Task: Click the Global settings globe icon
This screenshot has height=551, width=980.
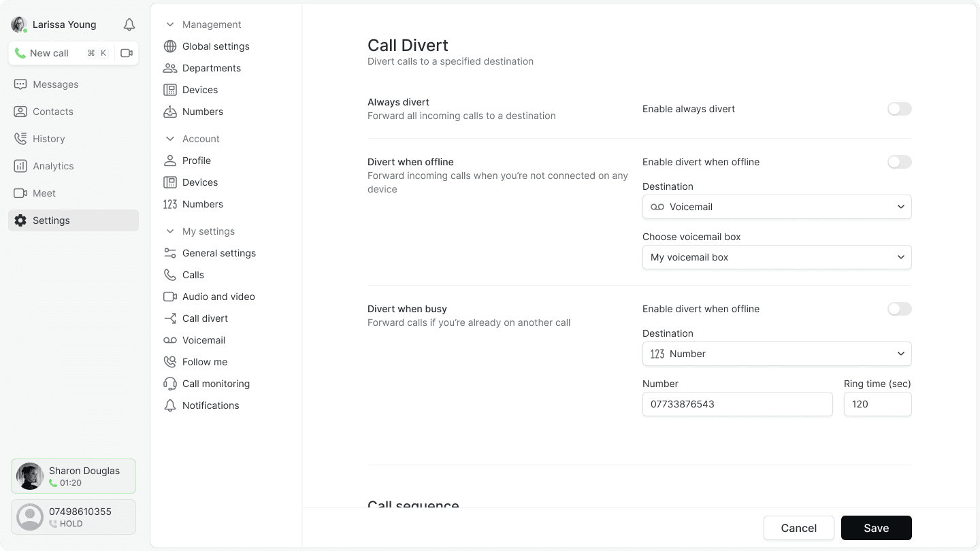Action: coord(170,46)
